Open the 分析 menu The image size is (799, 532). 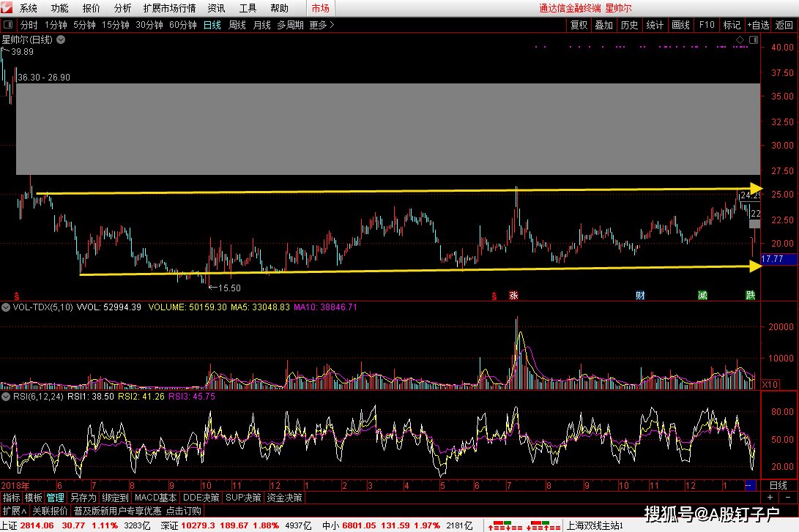(x=123, y=8)
